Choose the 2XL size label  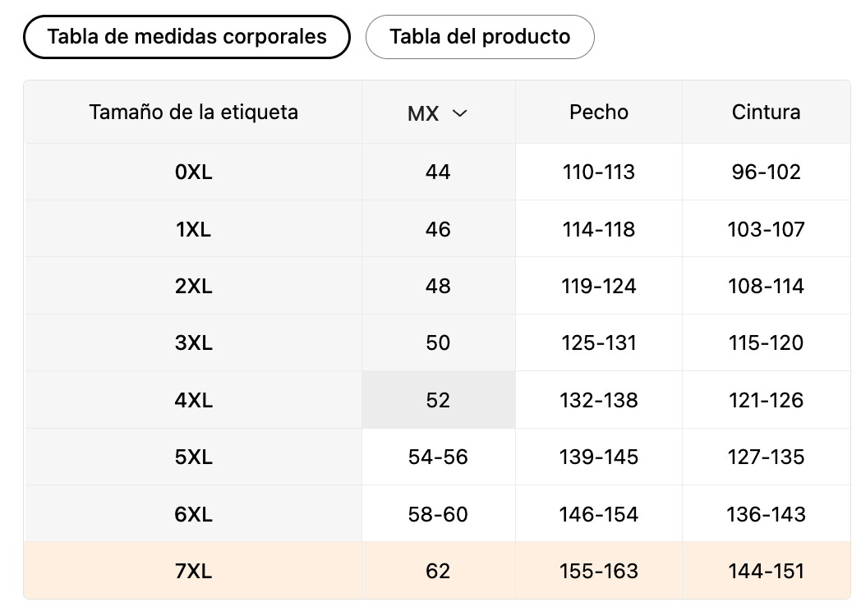[193, 286]
